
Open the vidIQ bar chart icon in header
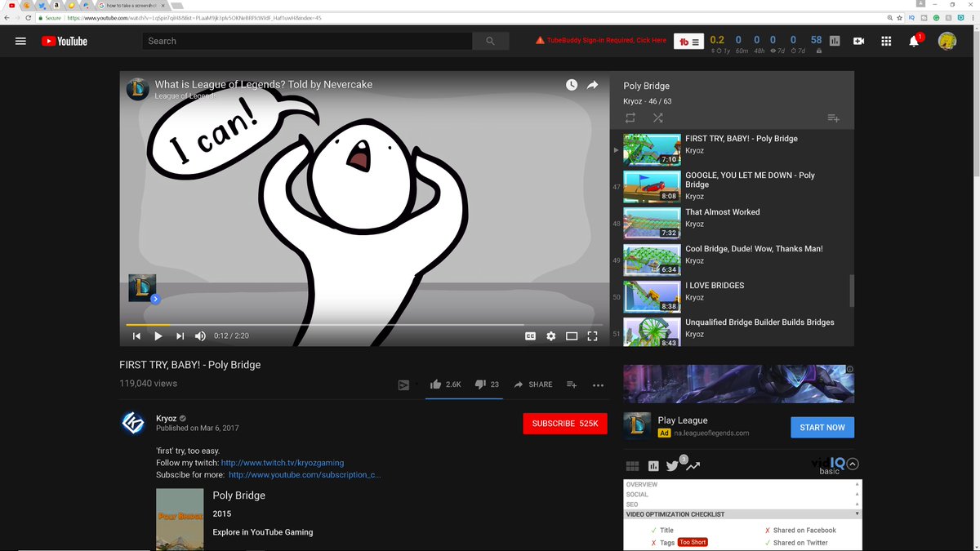tap(834, 41)
